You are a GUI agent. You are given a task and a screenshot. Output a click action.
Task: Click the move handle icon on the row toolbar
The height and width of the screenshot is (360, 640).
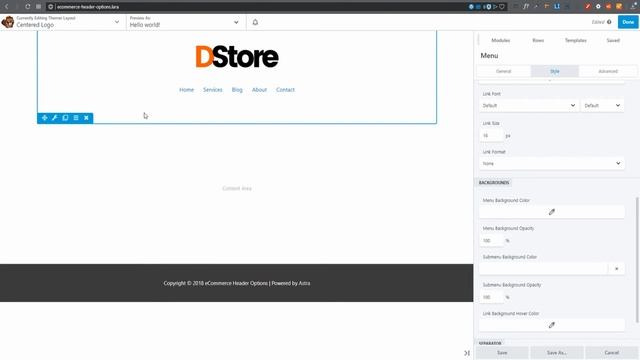click(44, 118)
